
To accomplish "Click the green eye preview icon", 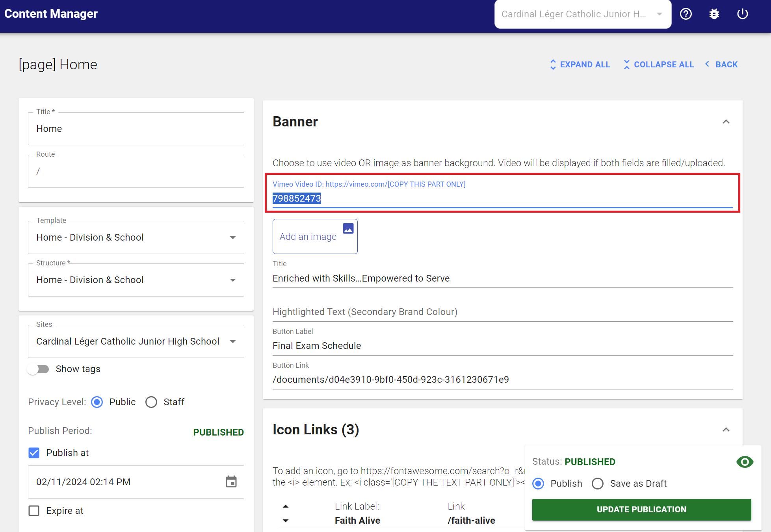I will (745, 462).
